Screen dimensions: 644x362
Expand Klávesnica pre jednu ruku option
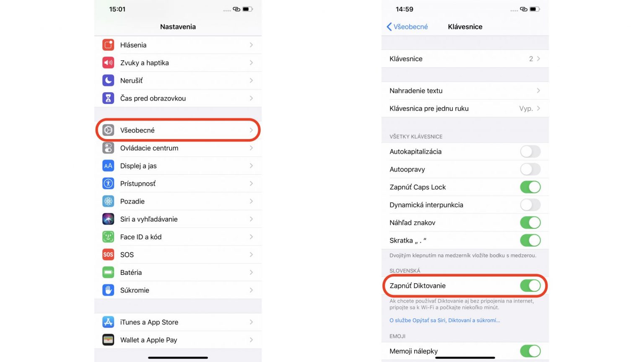[465, 109]
